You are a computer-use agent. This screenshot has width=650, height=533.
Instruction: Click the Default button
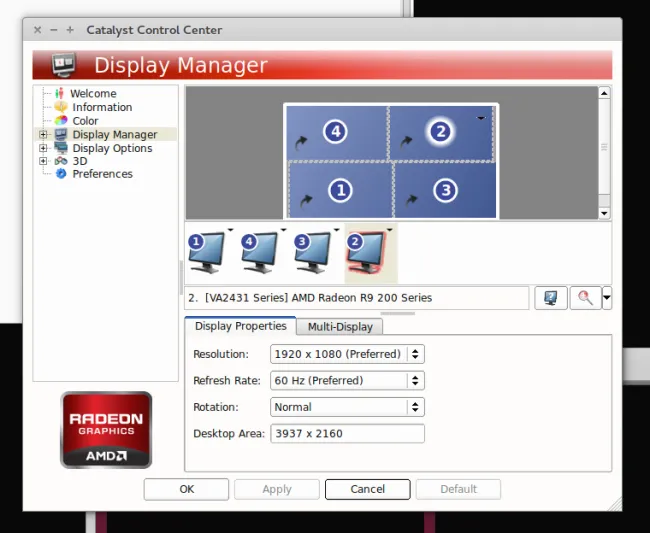(x=458, y=489)
